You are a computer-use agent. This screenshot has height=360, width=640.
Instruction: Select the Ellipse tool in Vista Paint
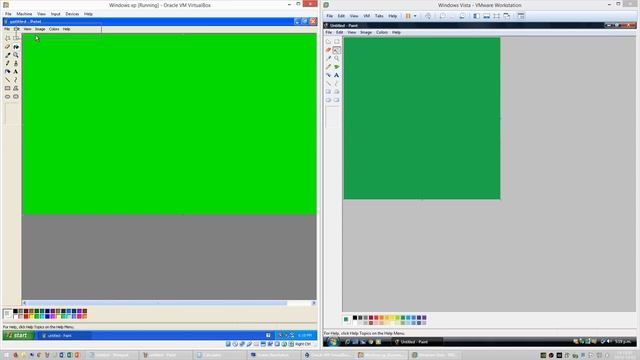coord(328,100)
